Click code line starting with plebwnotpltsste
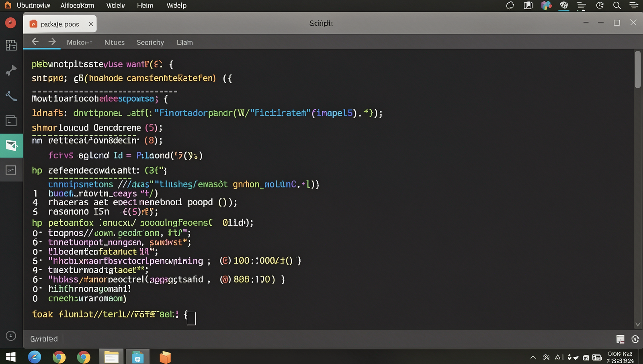 102,64
